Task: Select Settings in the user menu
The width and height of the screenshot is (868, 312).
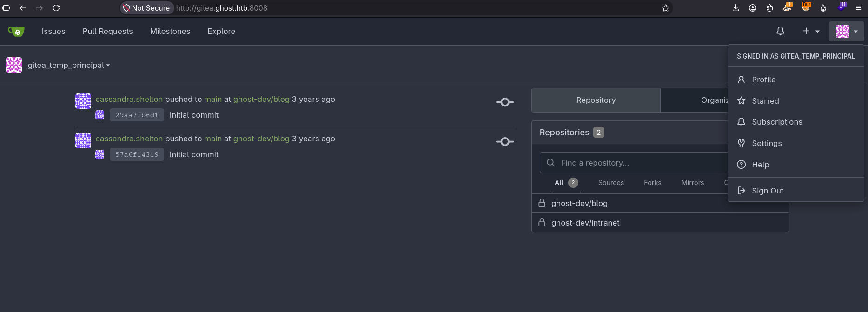Action: 766,143
